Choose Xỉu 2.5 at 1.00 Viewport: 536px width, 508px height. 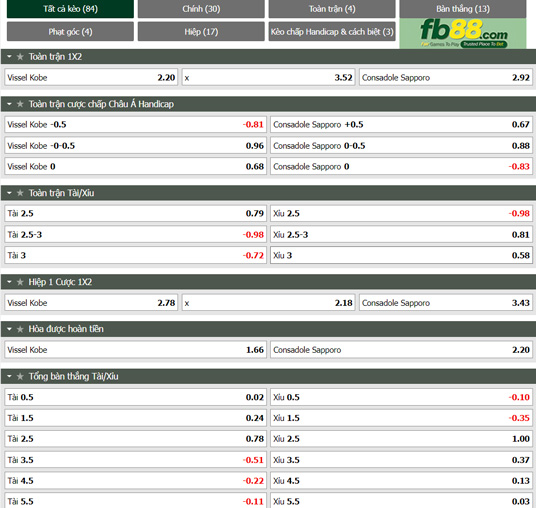[401, 439]
